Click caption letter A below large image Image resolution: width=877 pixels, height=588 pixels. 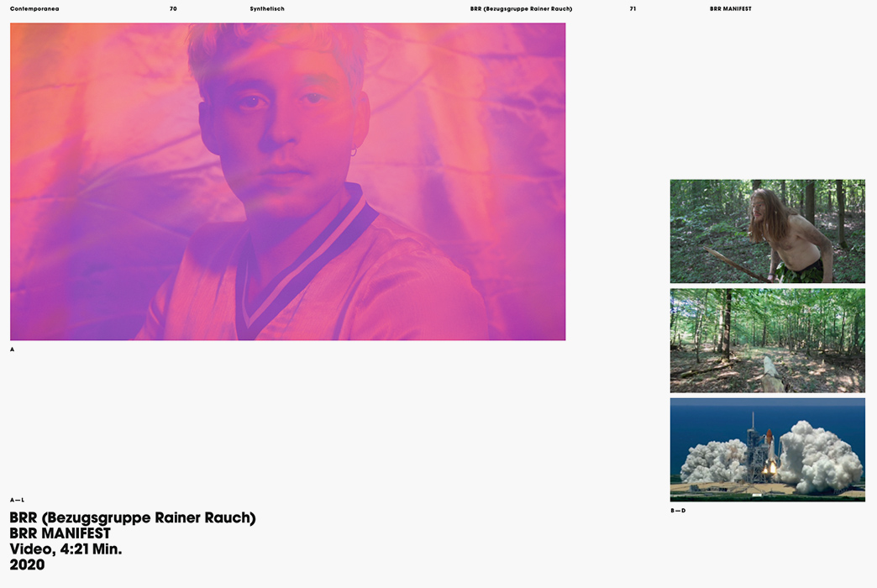point(13,349)
